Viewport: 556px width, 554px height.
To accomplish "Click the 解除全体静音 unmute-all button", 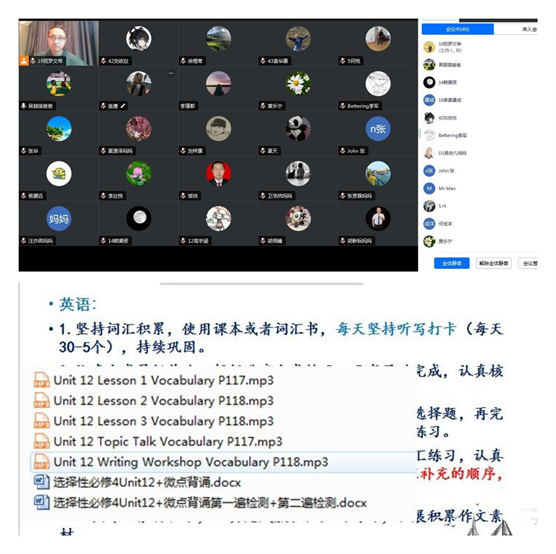I will (494, 263).
